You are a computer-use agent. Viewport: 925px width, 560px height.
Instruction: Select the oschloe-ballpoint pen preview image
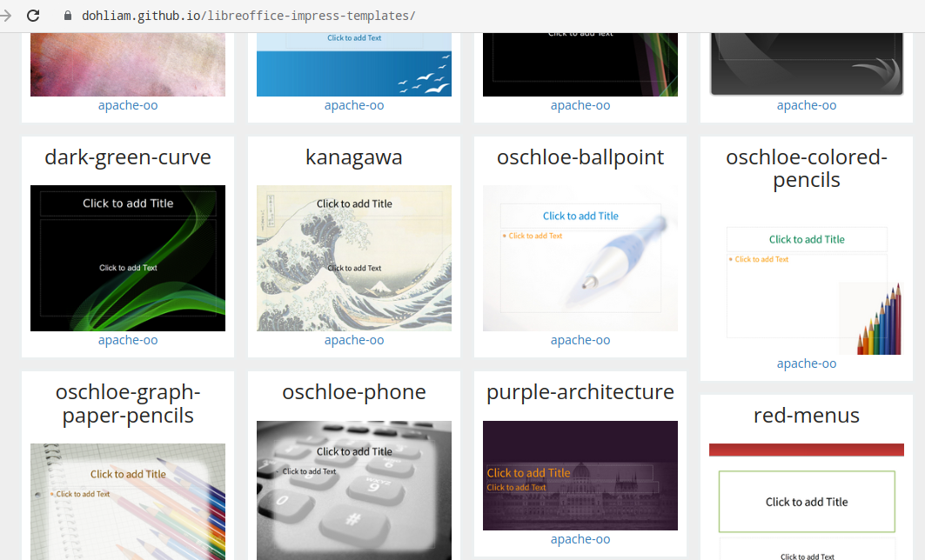pos(580,258)
